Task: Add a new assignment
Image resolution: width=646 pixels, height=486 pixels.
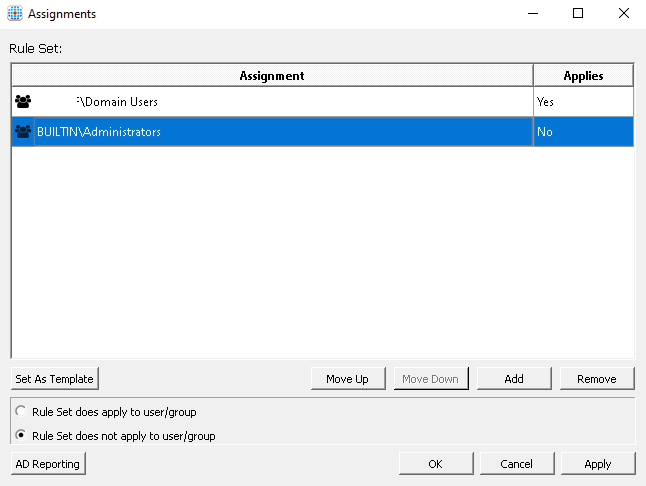Action: [x=514, y=379]
